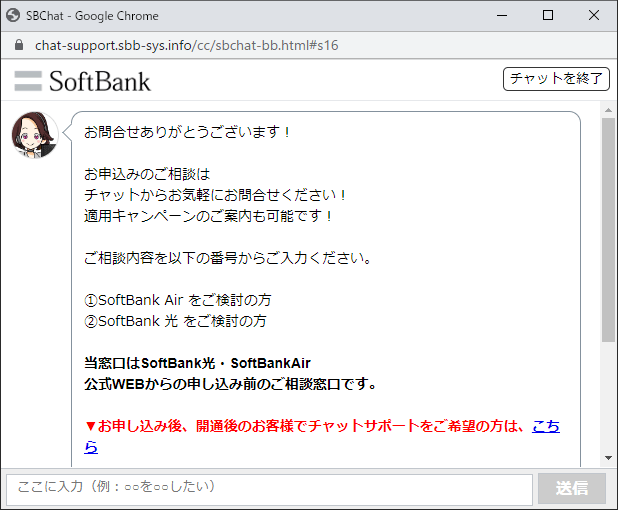Click the scrollbar down arrow
The width and height of the screenshot is (618, 510).
click(608, 458)
